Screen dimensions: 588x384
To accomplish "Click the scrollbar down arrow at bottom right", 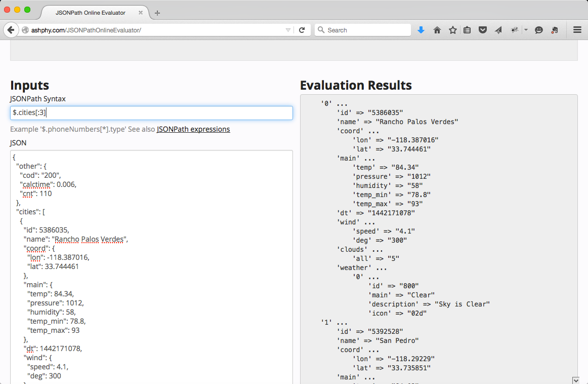I will point(576,380).
